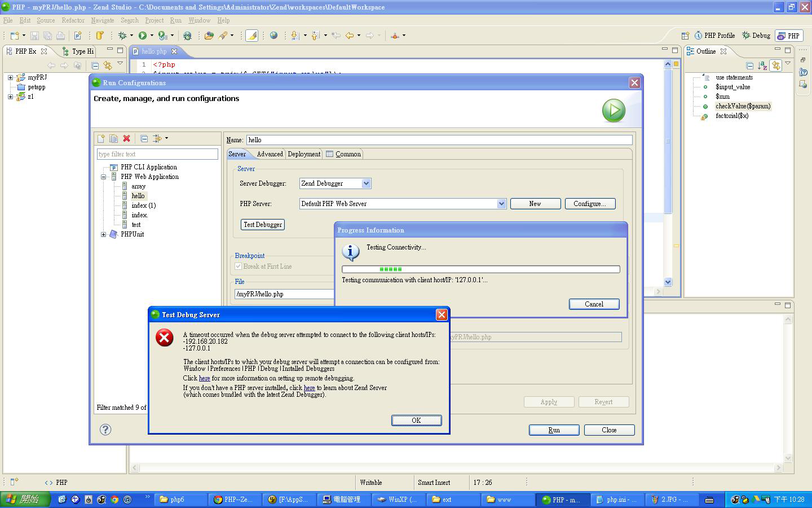Click the alphabetical sort icon in Outline
Image resolution: width=812 pixels, height=508 pixels.
(x=762, y=65)
